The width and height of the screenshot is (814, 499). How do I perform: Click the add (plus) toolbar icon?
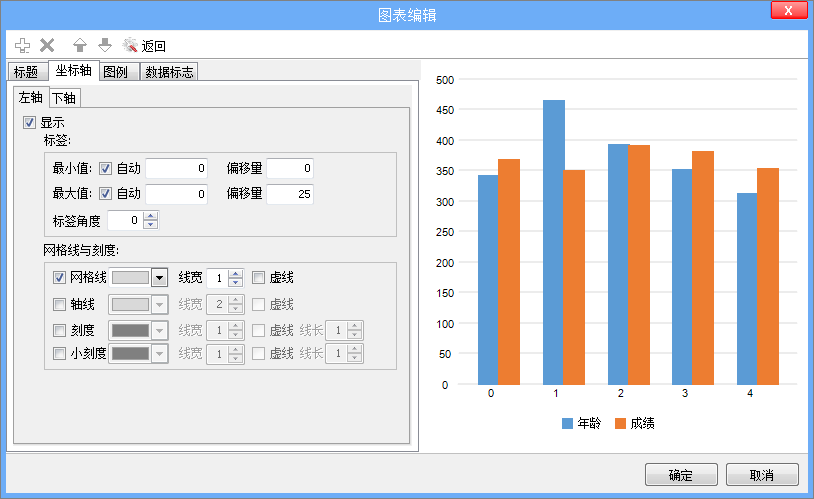(22, 46)
